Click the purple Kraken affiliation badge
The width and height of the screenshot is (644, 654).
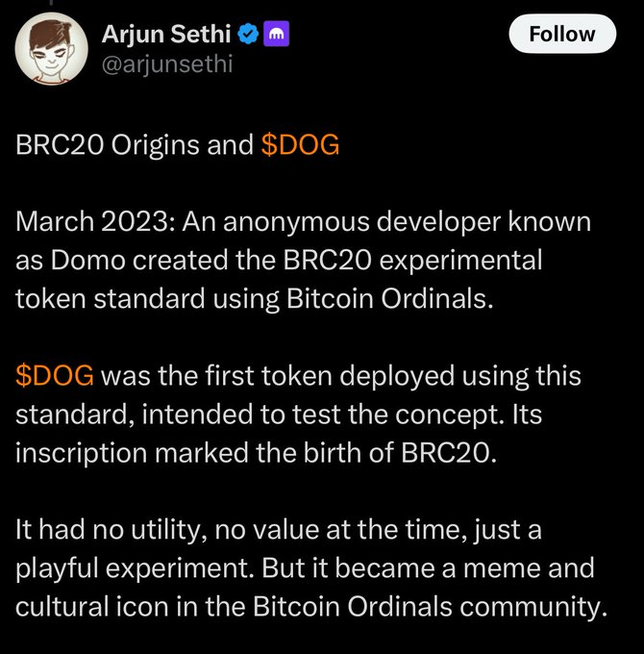click(276, 34)
